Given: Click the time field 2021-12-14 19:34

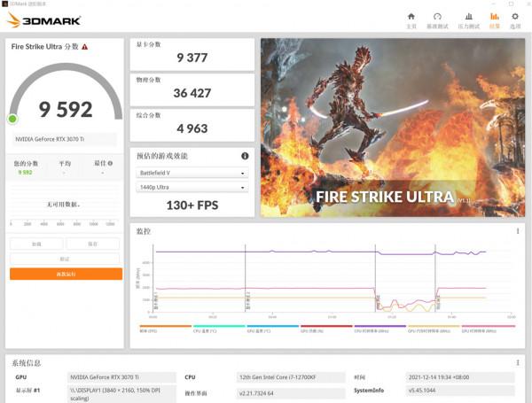Looking at the screenshot, I should 459,377.
